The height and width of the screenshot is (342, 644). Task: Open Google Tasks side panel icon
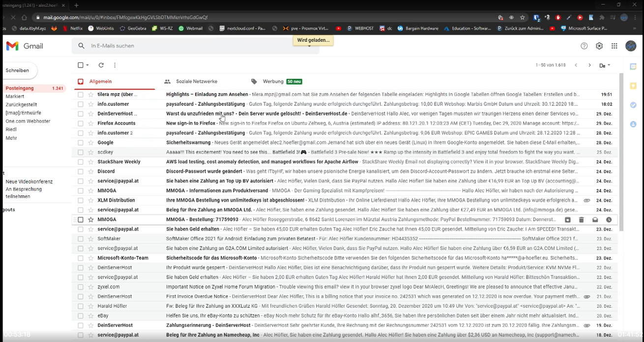(x=633, y=105)
